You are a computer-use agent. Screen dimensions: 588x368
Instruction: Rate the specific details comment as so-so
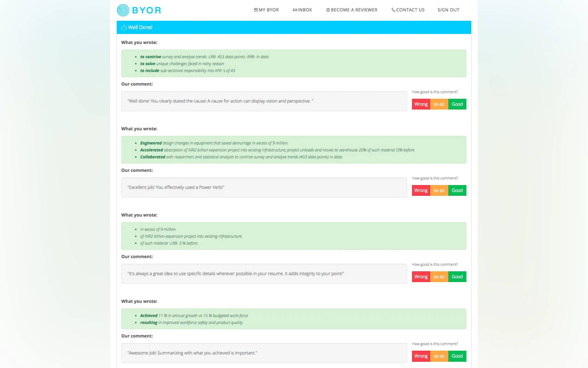[x=439, y=277]
